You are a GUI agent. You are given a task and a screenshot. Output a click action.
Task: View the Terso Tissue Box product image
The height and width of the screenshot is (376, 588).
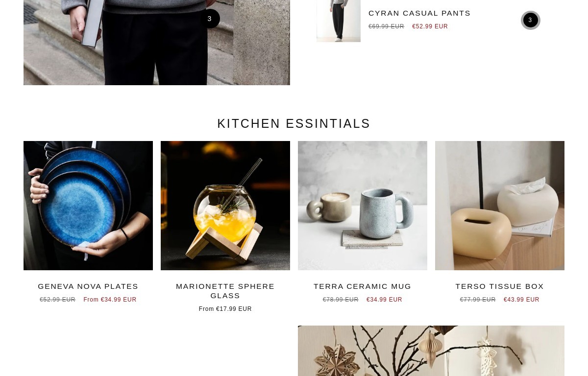click(500, 206)
